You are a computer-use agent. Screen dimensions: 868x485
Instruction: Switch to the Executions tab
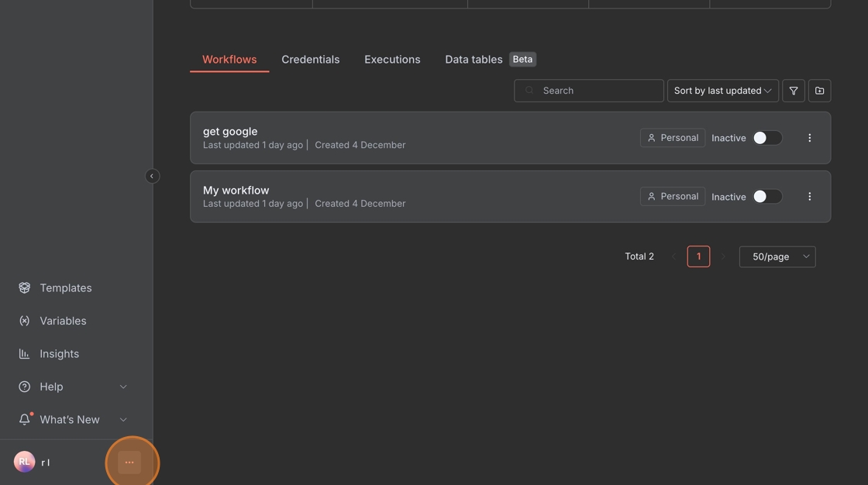click(x=392, y=60)
